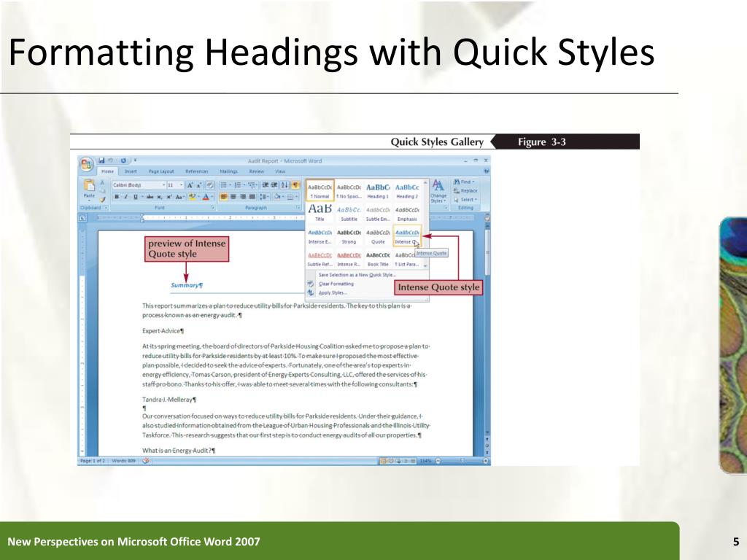Click the tab selector at the ruler's left end
Viewport: 747px width, 560px height.
82,217
